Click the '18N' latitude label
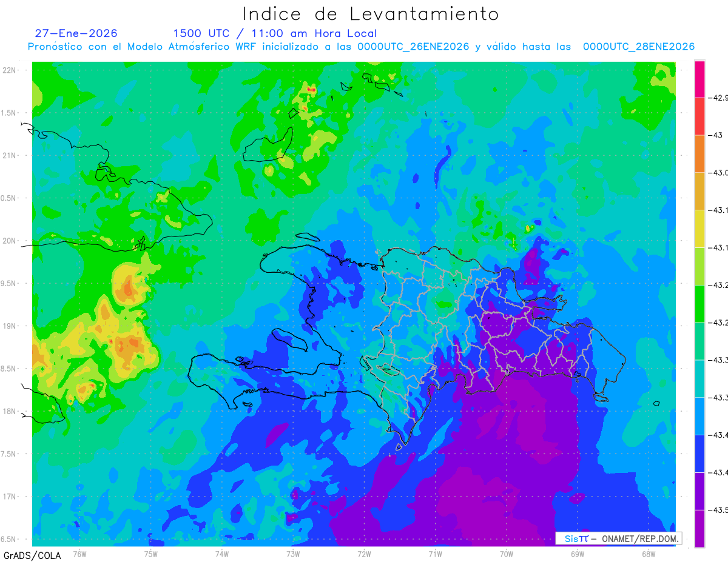This screenshot has height=562, width=728. point(8,411)
